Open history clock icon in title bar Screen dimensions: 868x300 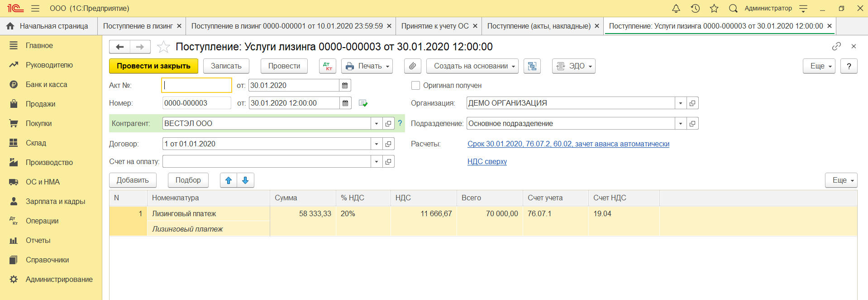click(695, 8)
